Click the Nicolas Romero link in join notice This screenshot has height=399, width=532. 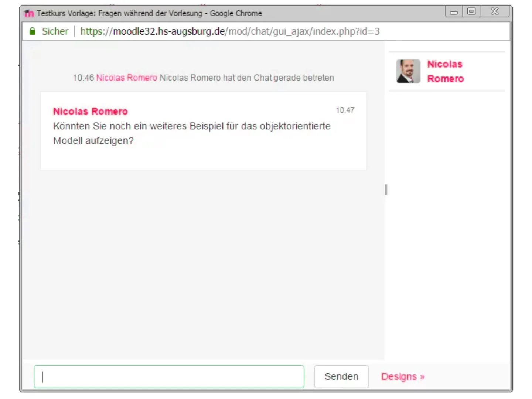(x=127, y=78)
